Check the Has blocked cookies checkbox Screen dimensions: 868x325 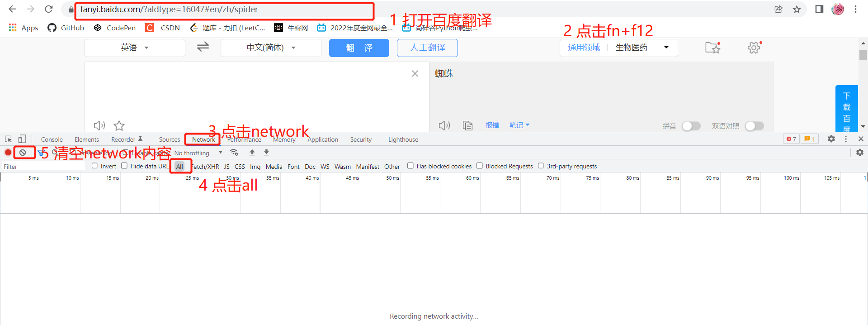coord(410,166)
